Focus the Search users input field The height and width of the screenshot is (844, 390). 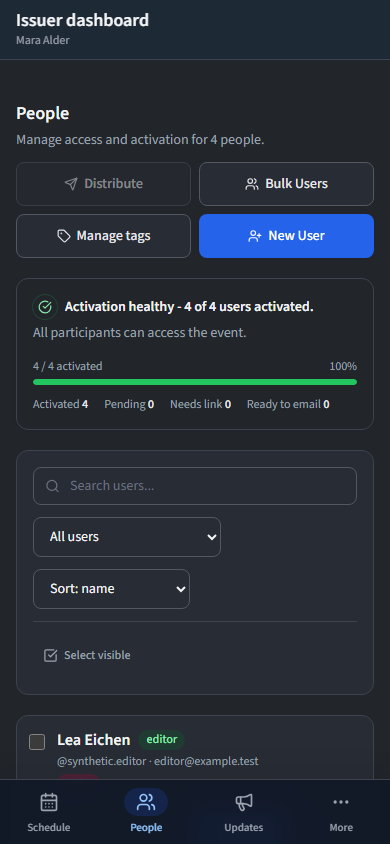[x=195, y=486]
